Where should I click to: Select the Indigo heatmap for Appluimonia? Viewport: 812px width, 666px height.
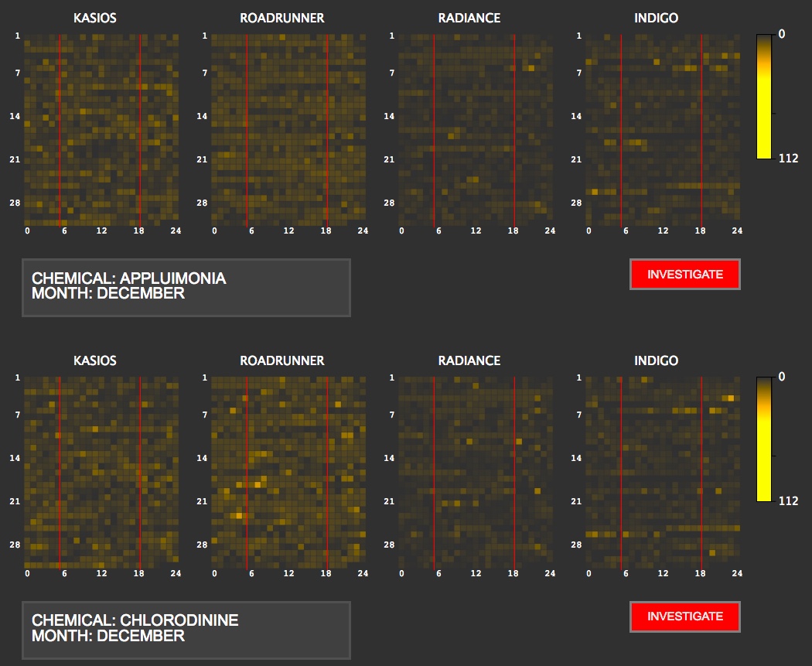[663, 129]
